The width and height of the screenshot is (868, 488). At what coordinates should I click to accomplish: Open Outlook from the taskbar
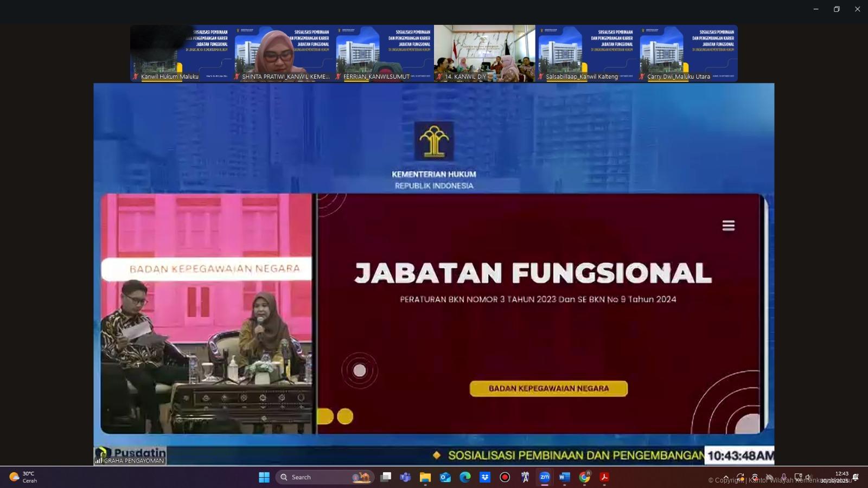tap(445, 477)
